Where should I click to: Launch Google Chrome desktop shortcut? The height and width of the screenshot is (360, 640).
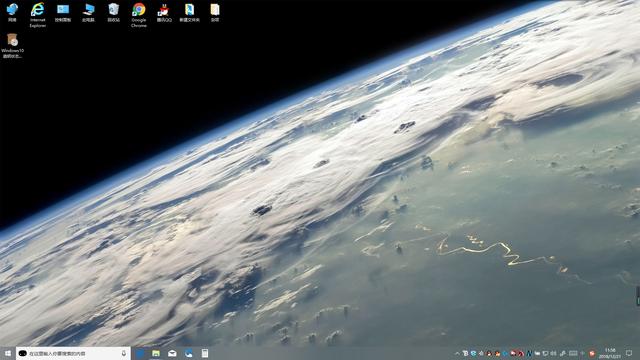[139, 15]
